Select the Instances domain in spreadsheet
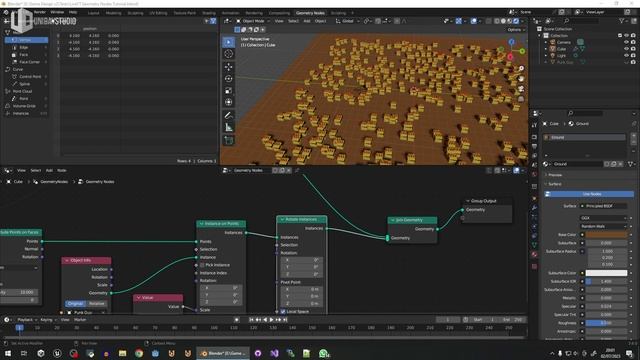 tap(27, 113)
